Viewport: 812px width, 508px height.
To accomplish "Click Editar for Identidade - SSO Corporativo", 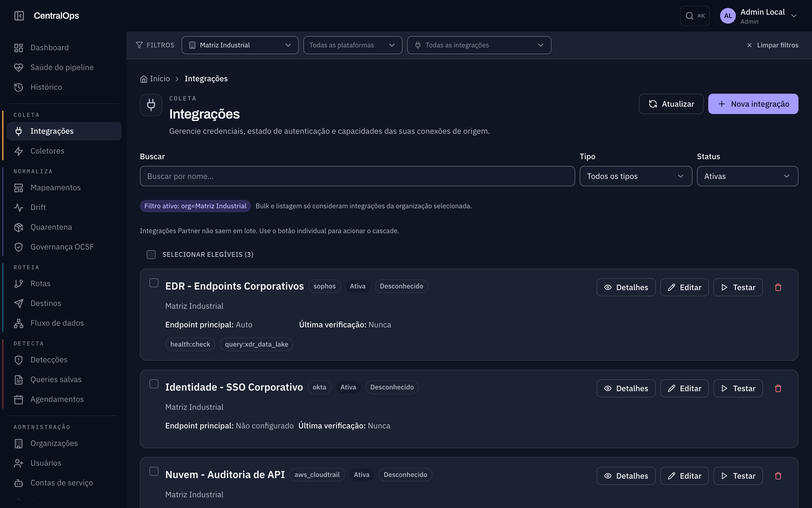I will [684, 388].
